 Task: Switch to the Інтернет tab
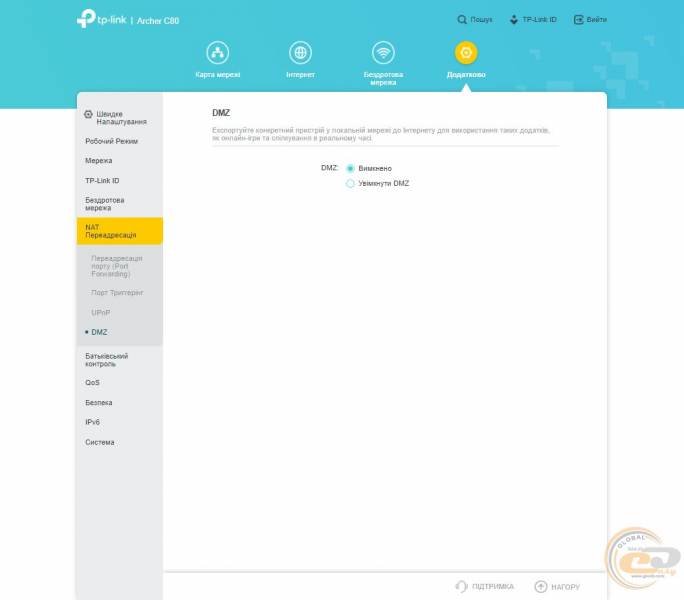(x=301, y=75)
